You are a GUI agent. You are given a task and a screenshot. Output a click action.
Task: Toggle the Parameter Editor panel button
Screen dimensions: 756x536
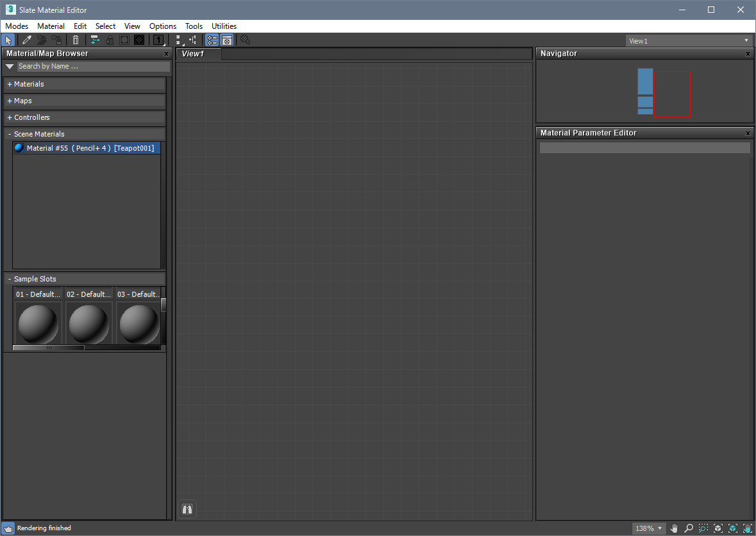click(226, 40)
